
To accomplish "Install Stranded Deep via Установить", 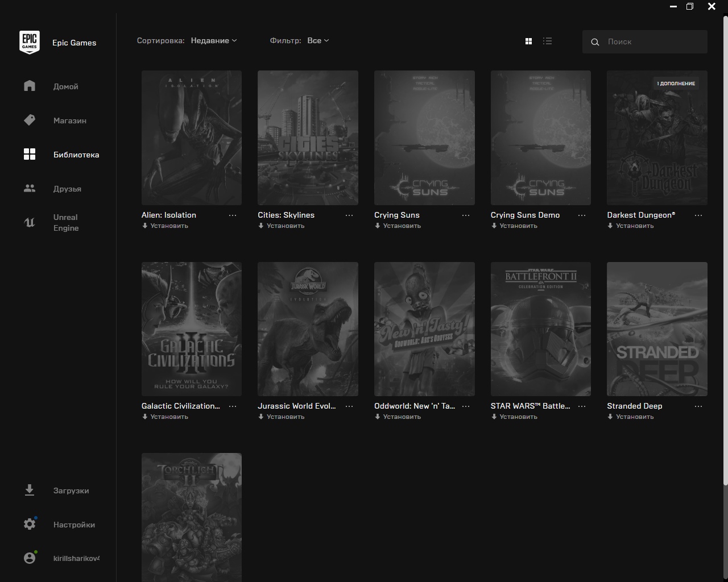I will [631, 417].
